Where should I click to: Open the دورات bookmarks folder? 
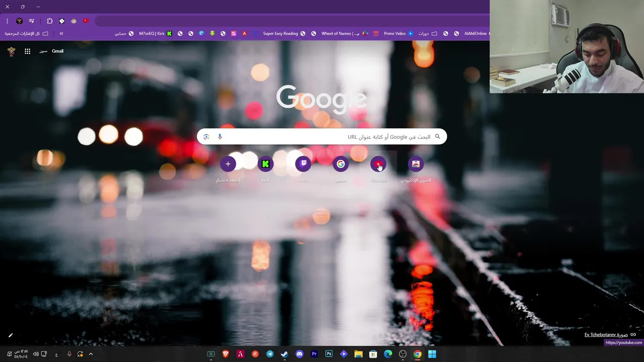click(x=427, y=34)
